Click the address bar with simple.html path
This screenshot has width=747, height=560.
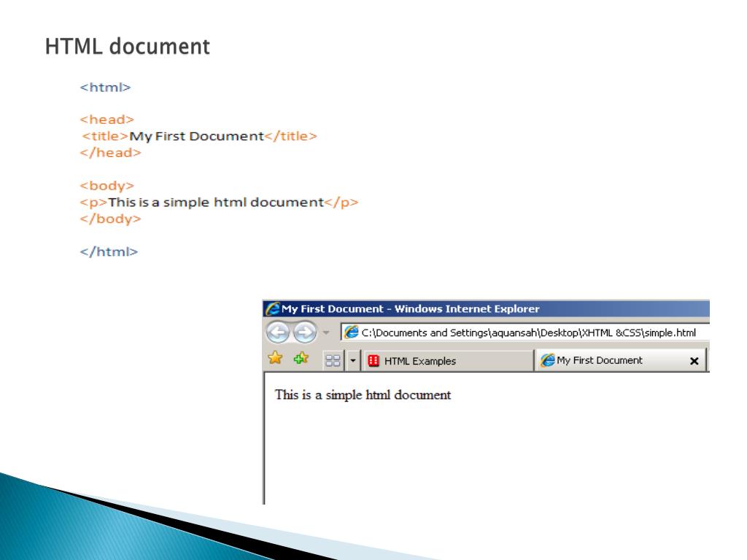pos(525,332)
